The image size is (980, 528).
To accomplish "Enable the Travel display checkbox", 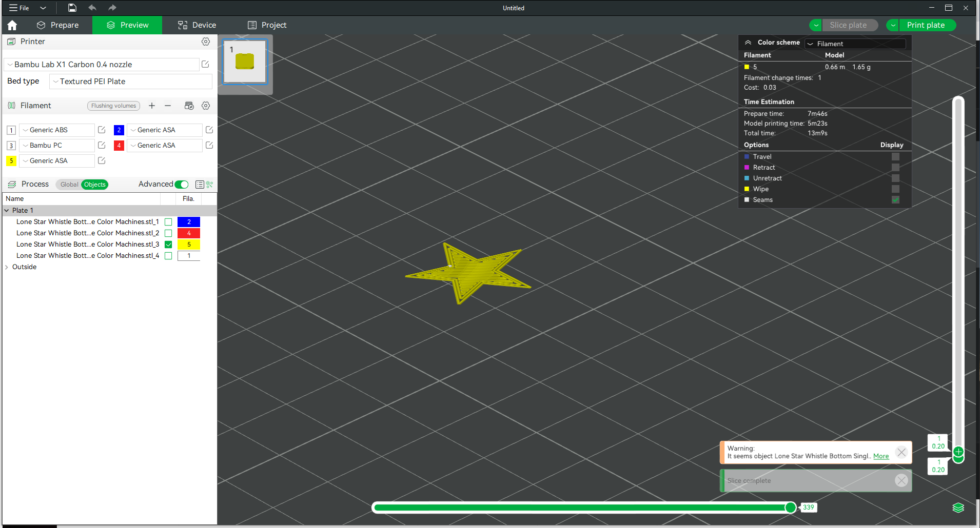I will click(x=895, y=157).
